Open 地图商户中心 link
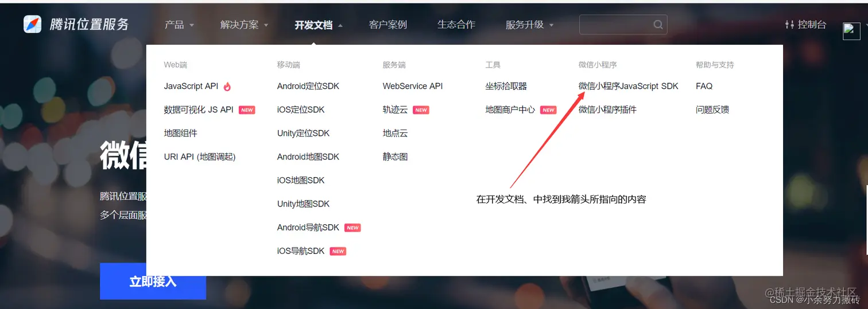 click(510, 110)
